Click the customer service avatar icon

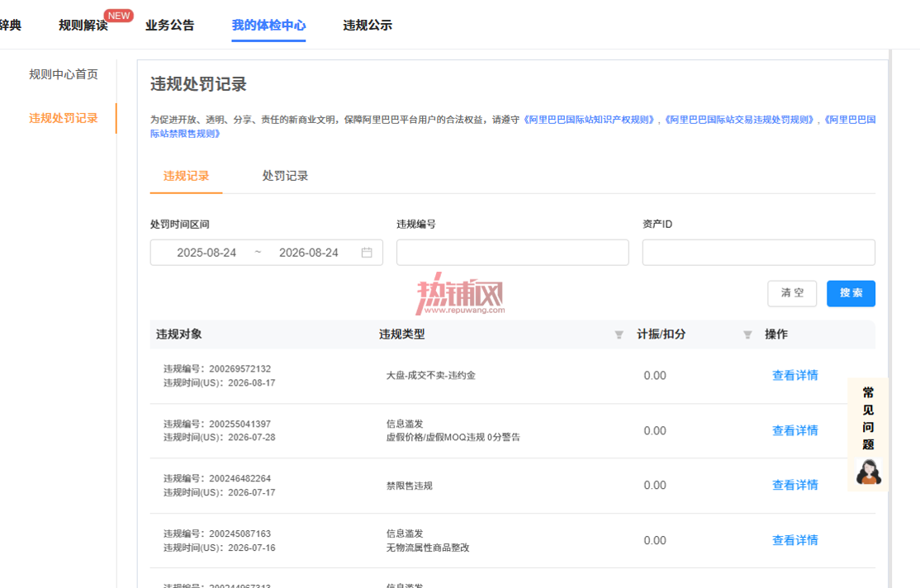[868, 472]
